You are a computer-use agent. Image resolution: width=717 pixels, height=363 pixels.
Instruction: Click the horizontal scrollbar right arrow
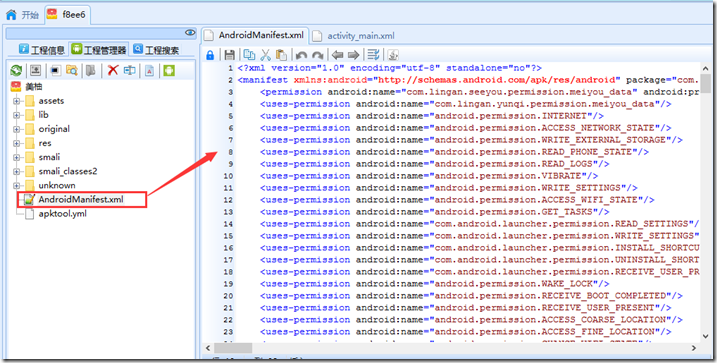pos(694,348)
